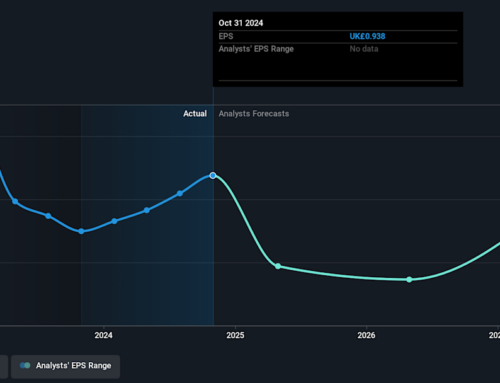Click the first actual EPS data point after the 2024 label
The image size is (500, 383).
click(x=114, y=221)
